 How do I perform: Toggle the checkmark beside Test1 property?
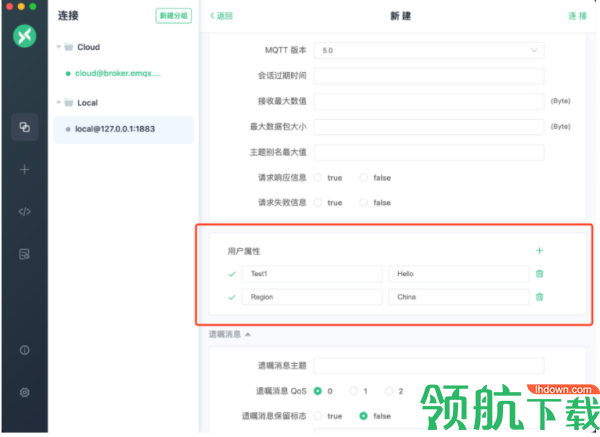coord(232,274)
